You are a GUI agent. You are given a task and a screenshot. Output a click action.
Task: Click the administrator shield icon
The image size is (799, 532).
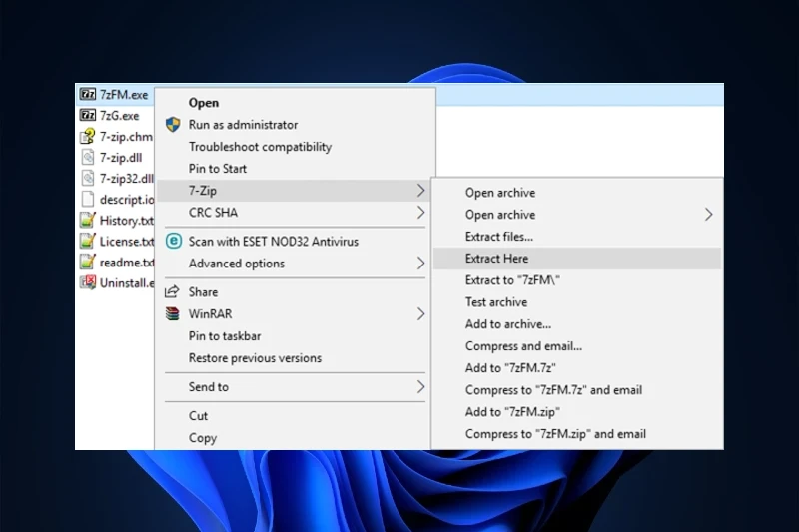pos(173,124)
